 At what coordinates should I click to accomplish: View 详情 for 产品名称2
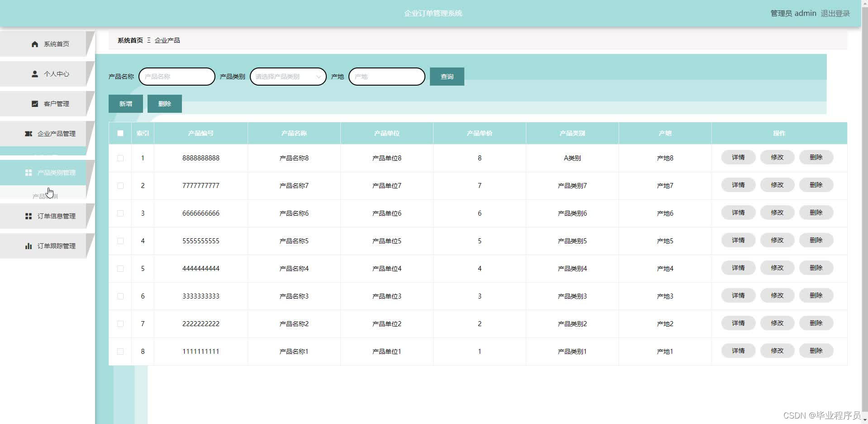pos(738,323)
